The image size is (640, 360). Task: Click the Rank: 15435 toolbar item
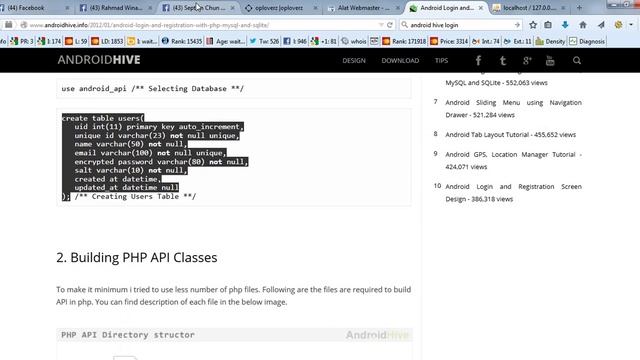tap(182, 41)
